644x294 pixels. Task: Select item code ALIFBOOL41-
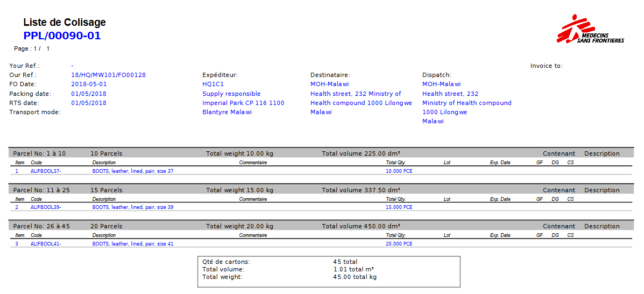(46, 244)
